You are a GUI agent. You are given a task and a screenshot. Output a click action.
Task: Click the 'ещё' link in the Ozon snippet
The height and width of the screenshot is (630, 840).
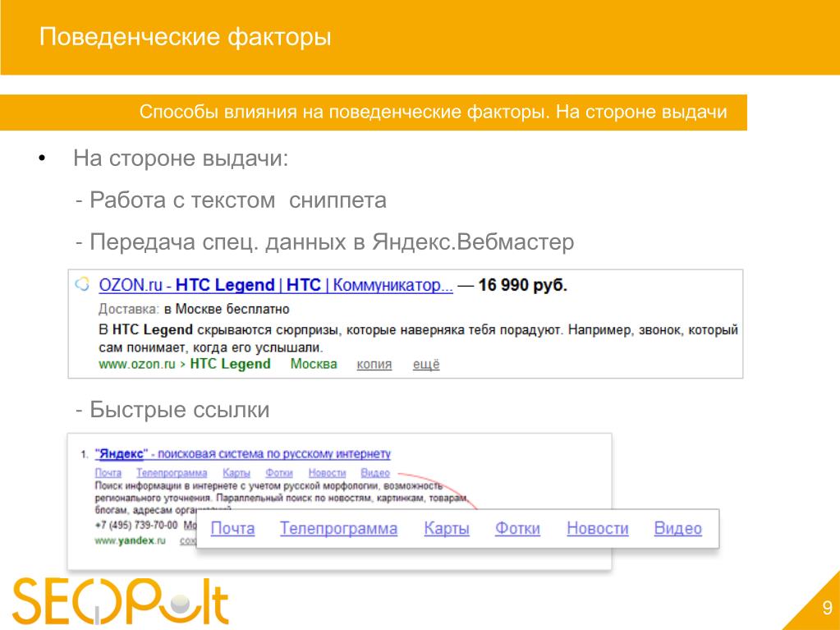pyautogui.click(x=426, y=365)
